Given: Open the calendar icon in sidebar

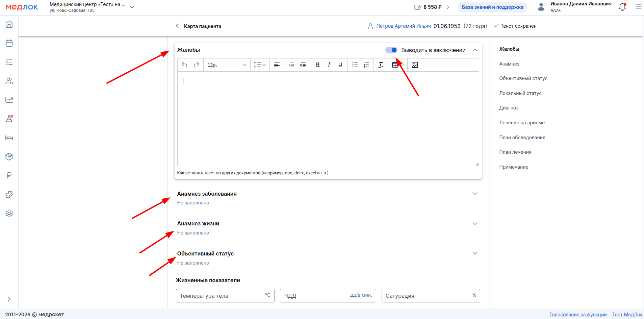Looking at the screenshot, I should [x=9, y=43].
